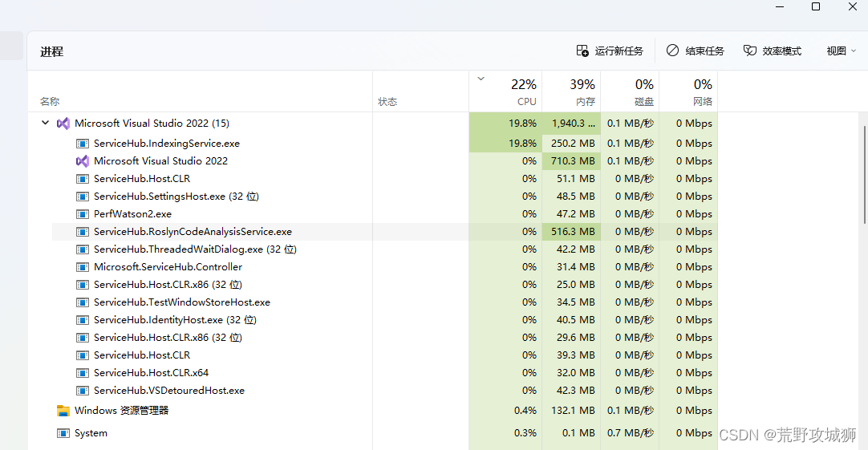Select the ServiceHub.SettingsHost.exe (32 位) row
The height and width of the screenshot is (450, 868).
click(385, 197)
